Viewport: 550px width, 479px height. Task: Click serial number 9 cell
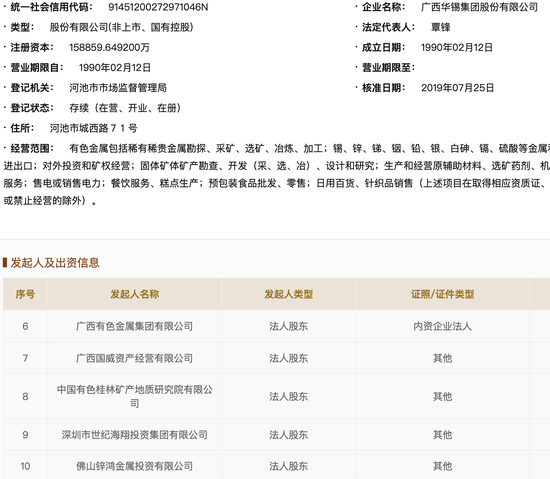(x=25, y=435)
